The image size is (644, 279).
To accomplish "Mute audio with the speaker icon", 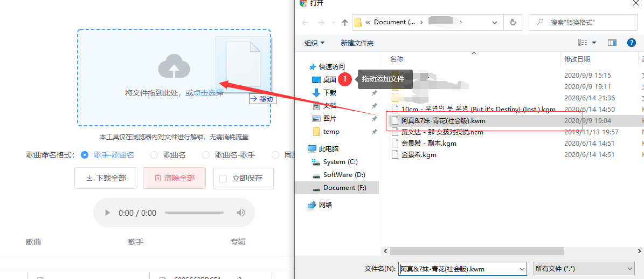I will tap(241, 213).
